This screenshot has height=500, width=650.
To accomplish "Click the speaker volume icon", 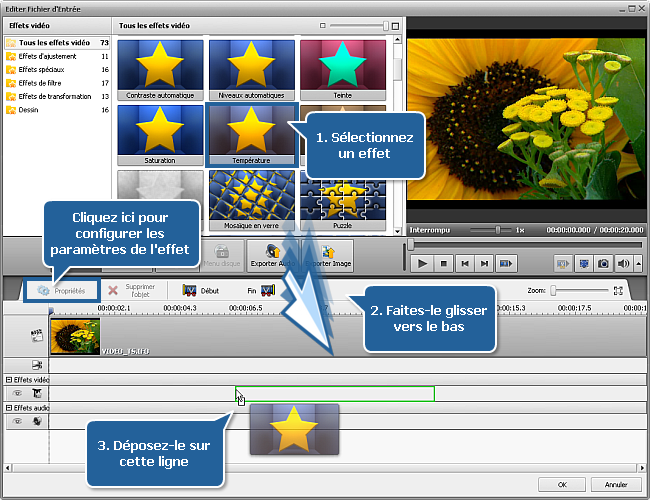I will coord(624,264).
